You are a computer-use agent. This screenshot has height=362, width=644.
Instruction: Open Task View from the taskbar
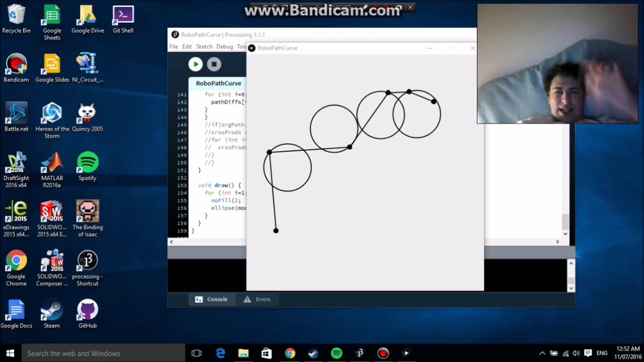point(197,353)
